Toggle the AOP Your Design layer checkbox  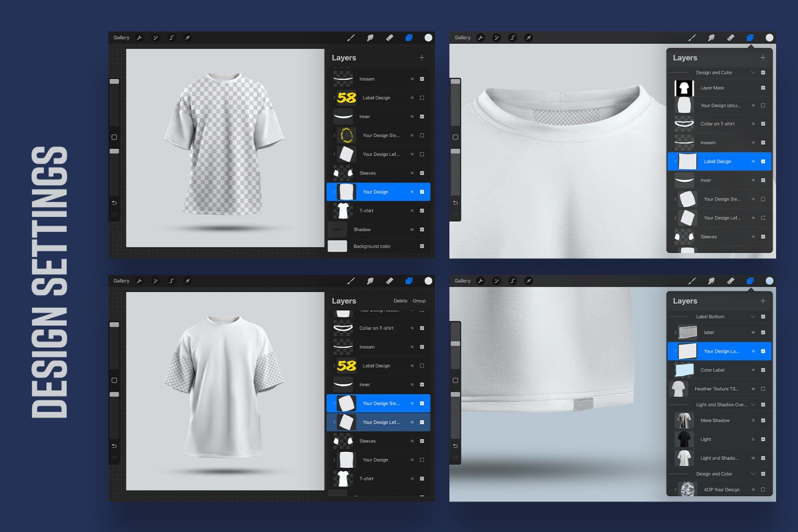coord(762,490)
